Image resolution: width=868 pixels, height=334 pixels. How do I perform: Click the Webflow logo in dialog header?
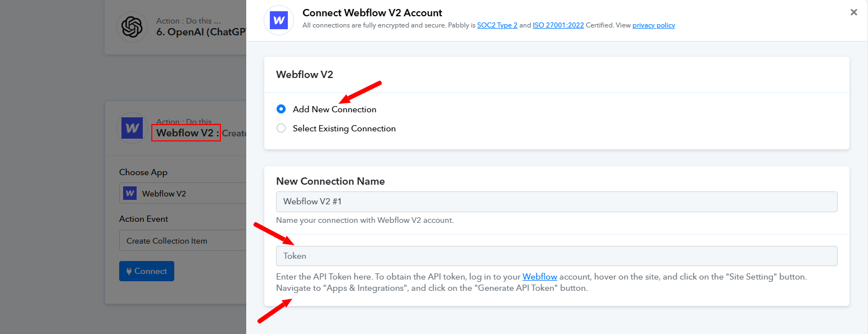pyautogui.click(x=279, y=21)
